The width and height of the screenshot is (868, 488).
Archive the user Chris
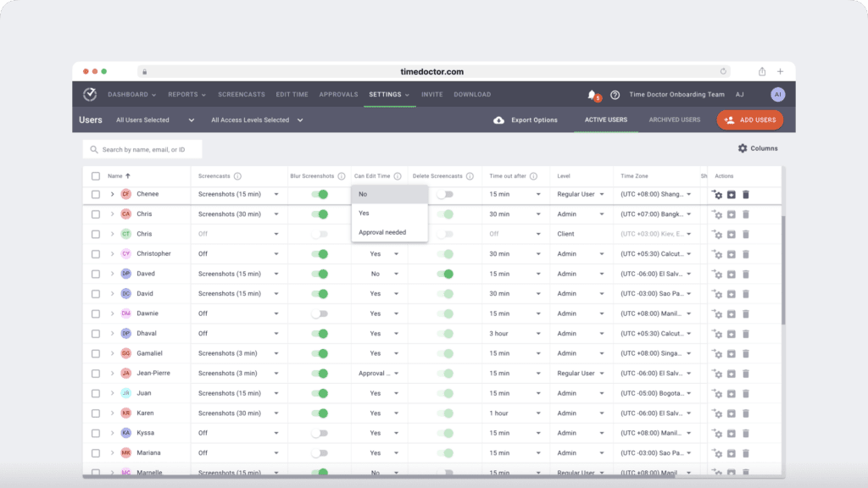point(731,213)
